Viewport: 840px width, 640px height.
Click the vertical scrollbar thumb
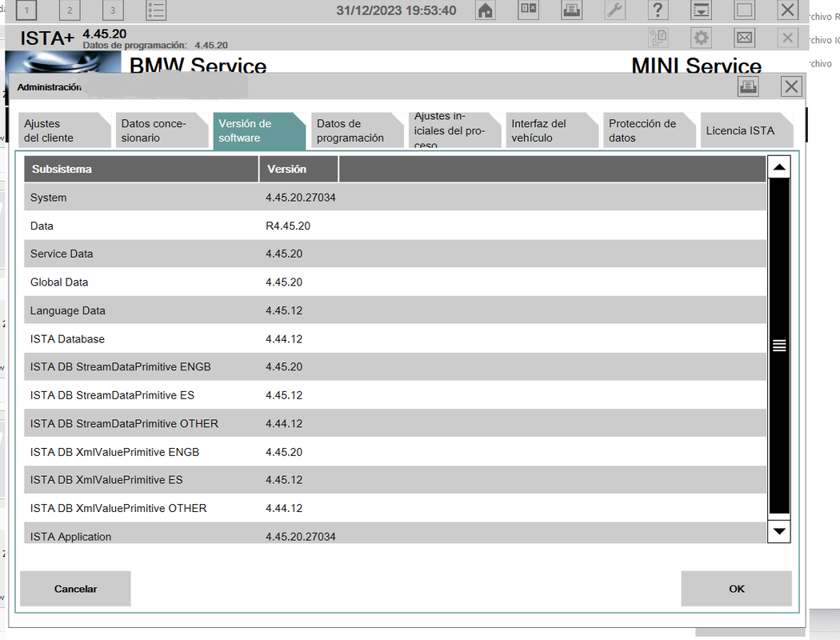779,346
